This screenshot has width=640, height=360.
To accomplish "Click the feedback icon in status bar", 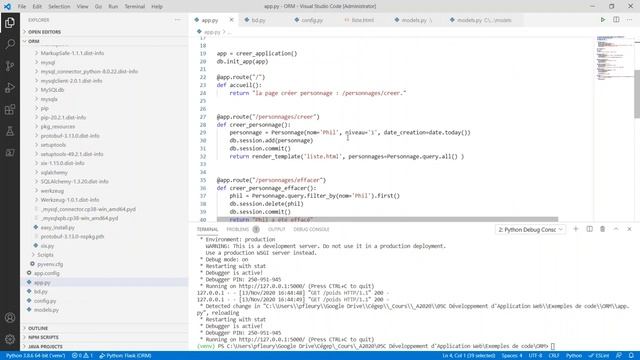I will click(619, 356).
